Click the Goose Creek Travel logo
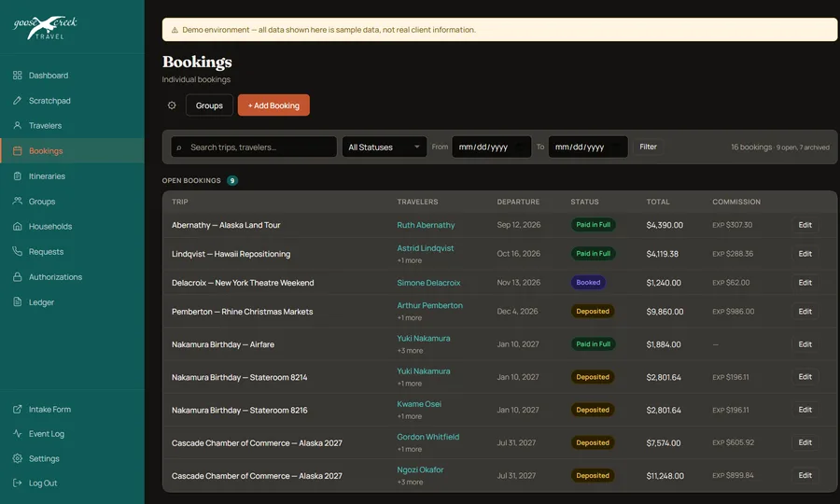Screen dimensions: 840x504 coord(46,28)
